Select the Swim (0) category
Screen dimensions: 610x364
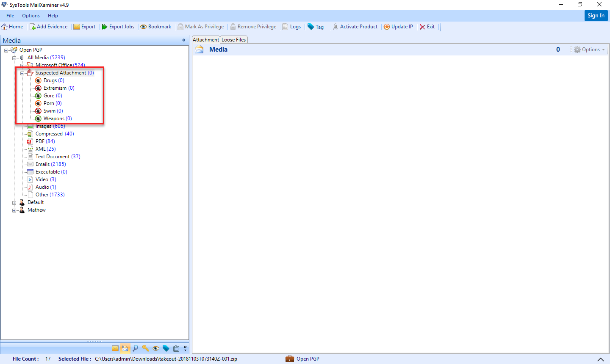(53, 111)
